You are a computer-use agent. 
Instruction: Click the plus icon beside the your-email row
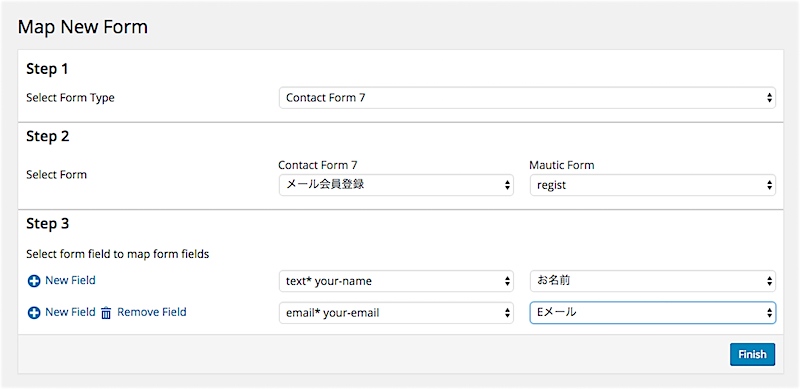coord(34,313)
